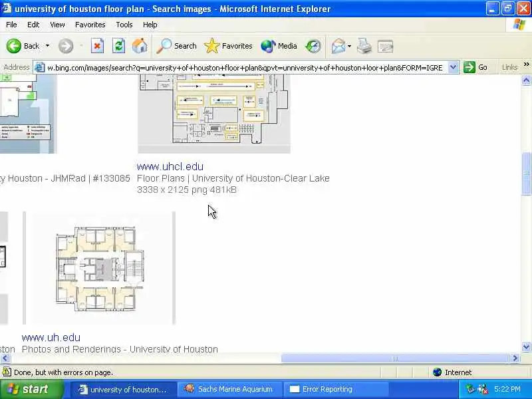This screenshot has height=399, width=532.
Task: Open the Clear Lake floor plan thumbnail
Action: tap(213, 114)
